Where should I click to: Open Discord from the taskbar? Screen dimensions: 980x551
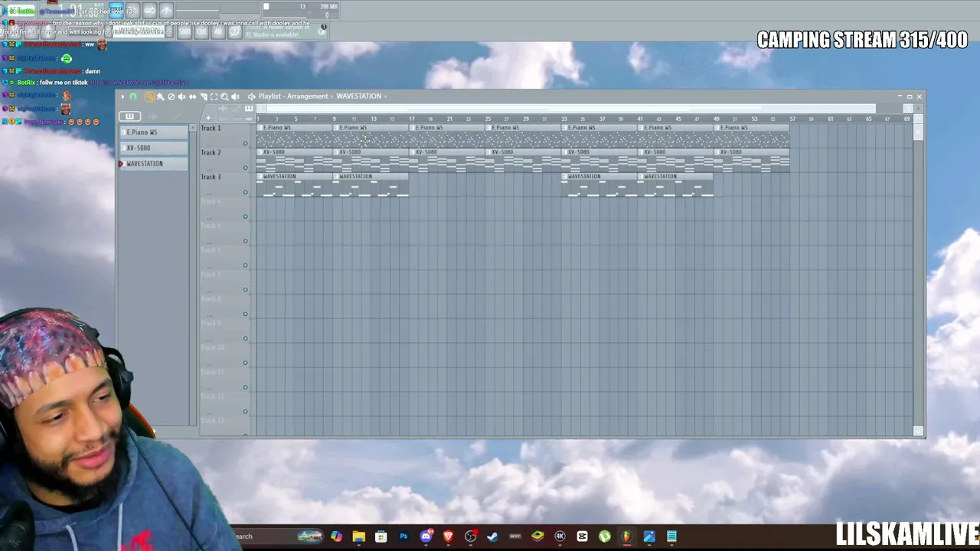click(x=426, y=536)
